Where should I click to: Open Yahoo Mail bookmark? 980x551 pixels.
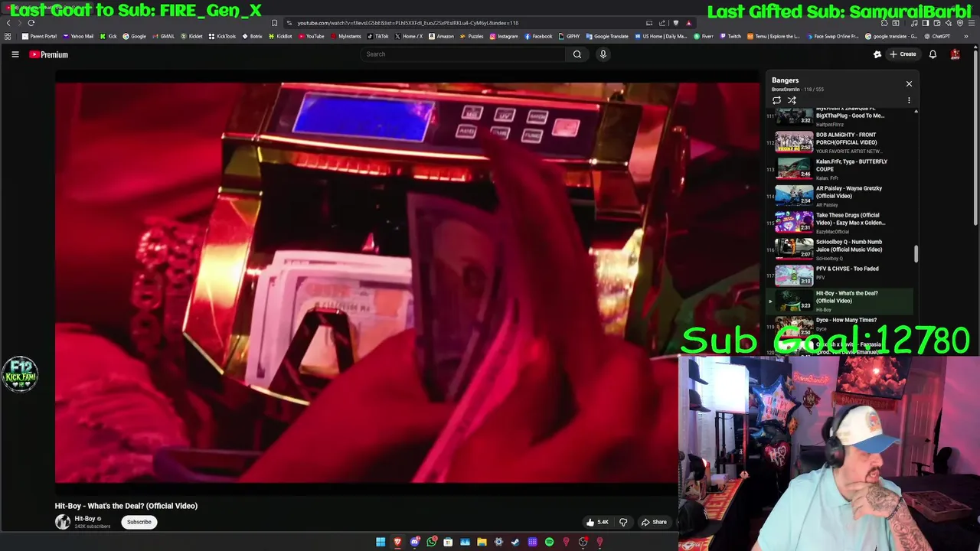[78, 36]
